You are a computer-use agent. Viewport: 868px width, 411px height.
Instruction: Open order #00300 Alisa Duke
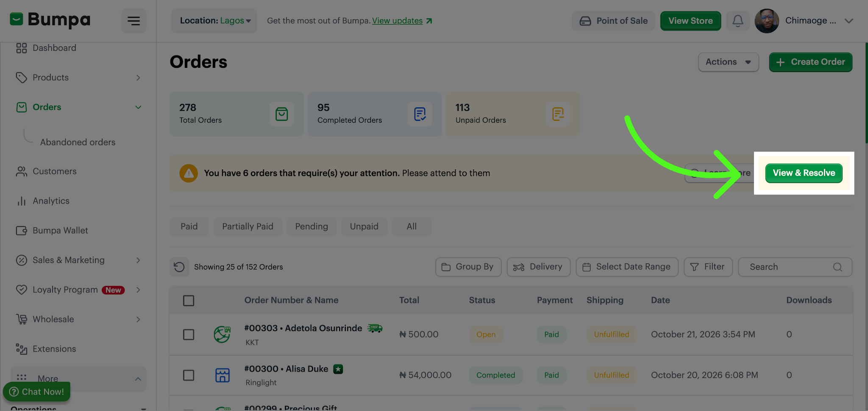286,369
